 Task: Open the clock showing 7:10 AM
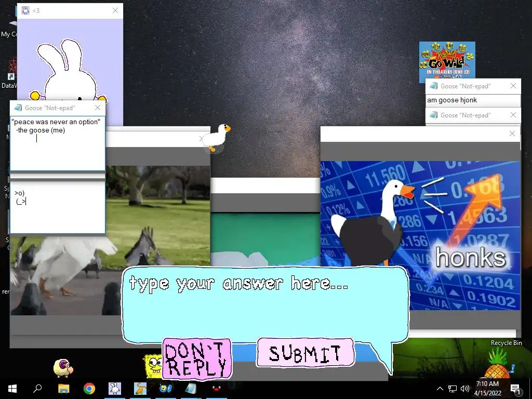[x=487, y=384]
